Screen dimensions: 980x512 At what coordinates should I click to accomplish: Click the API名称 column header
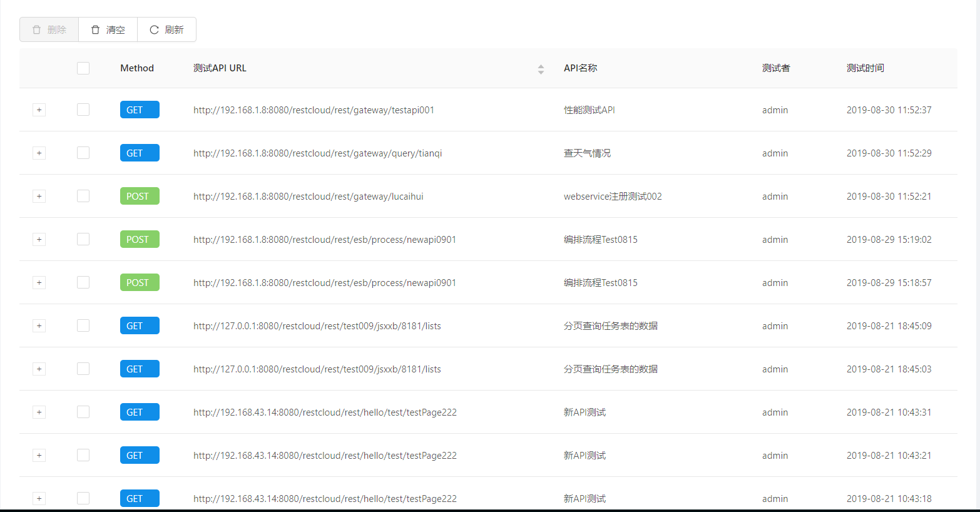[x=580, y=68]
